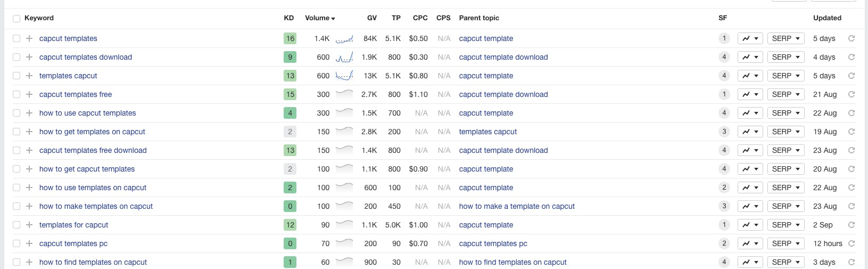Sort by TP column header
This screenshot has width=868, height=269.
[396, 18]
